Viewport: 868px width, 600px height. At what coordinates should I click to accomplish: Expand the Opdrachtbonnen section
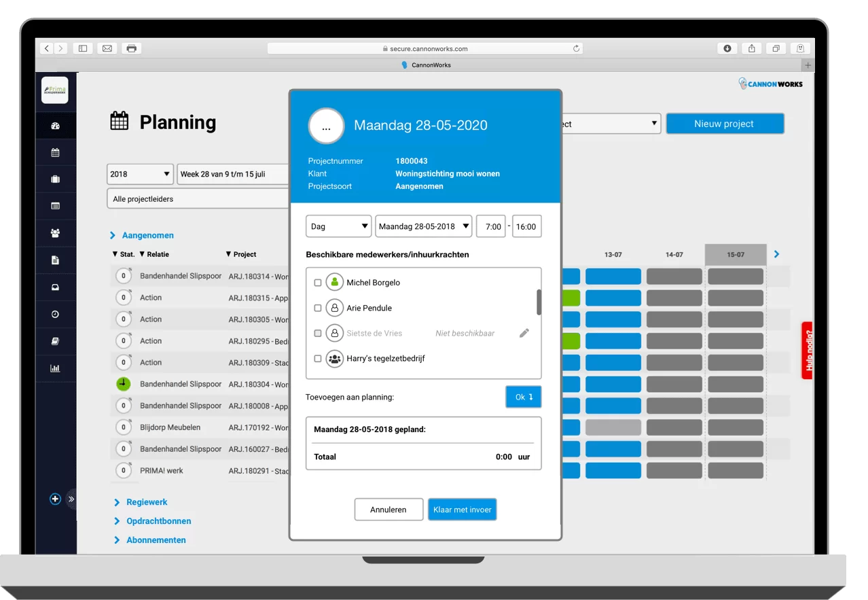tap(158, 521)
